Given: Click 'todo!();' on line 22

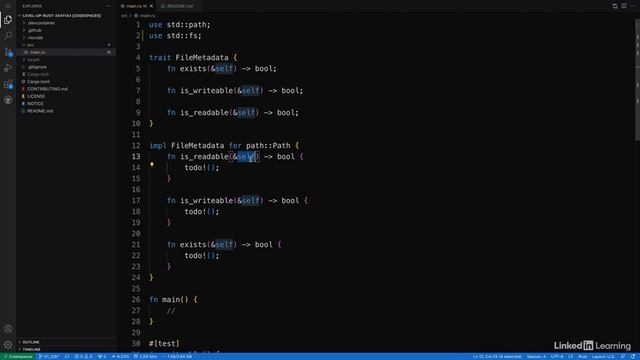Looking at the screenshot, I should [202, 256].
